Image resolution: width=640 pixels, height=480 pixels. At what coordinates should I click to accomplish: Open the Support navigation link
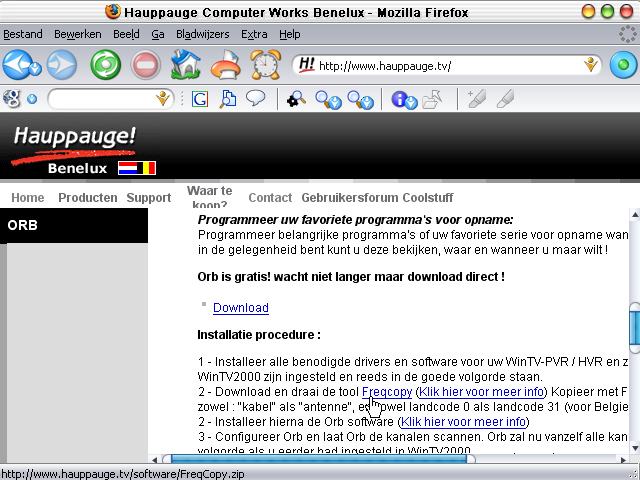click(x=149, y=198)
